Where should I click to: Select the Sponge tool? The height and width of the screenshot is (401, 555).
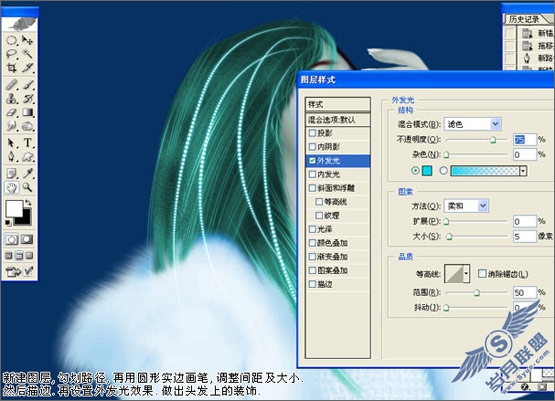click(28, 126)
